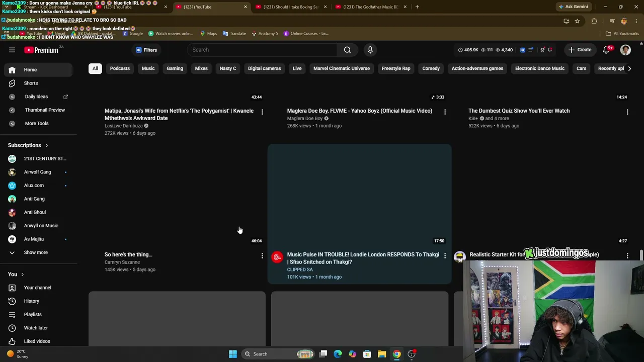The width and height of the screenshot is (644, 362).
Task: Open more options for So here's the thing video
Action: click(x=262, y=256)
